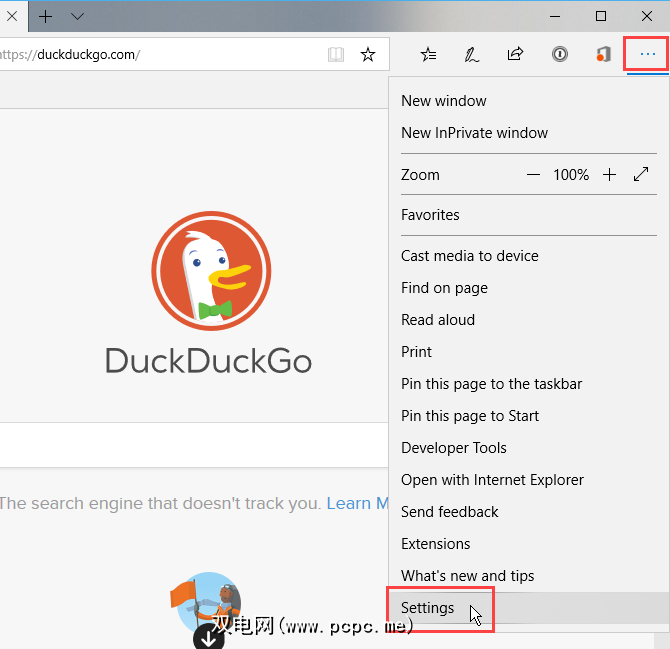Open Reading view book icon
670x649 pixels.
click(336, 55)
